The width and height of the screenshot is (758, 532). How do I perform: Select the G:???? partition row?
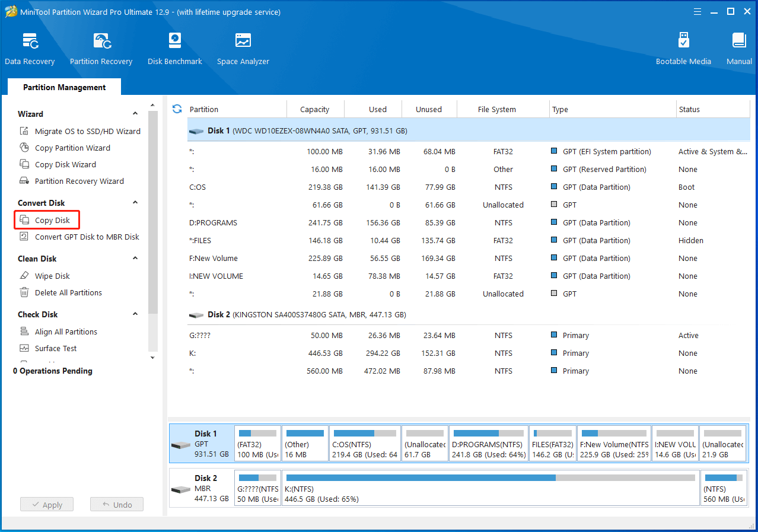click(469, 335)
